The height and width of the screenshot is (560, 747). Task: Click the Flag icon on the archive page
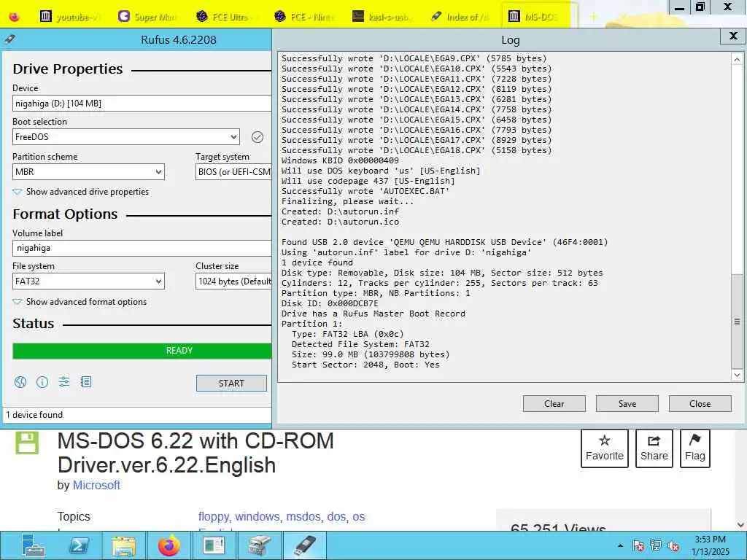click(695, 440)
